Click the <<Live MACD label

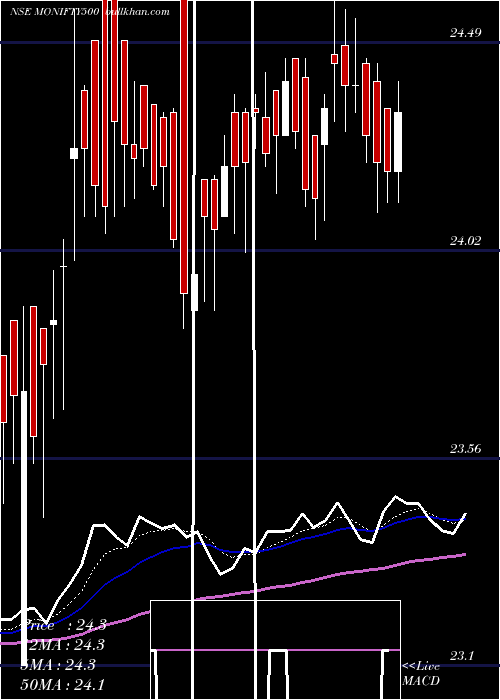(421, 673)
